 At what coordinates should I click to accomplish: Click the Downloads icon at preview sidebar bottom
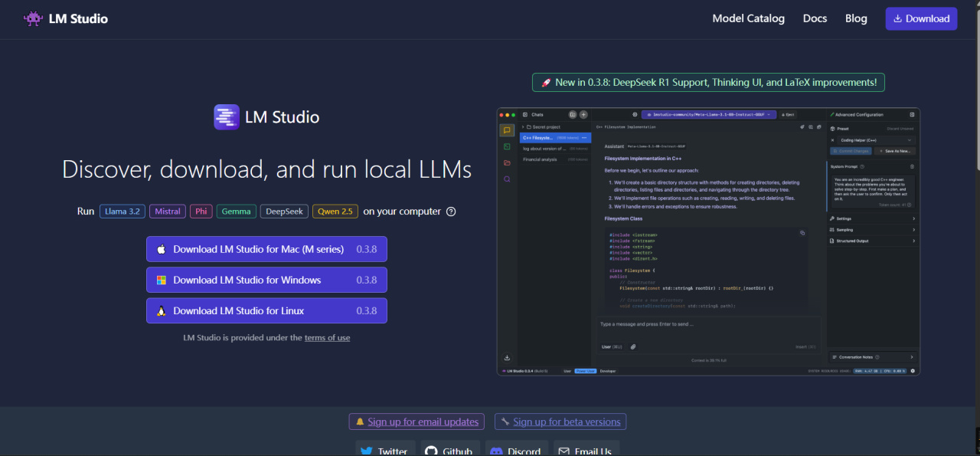point(507,358)
